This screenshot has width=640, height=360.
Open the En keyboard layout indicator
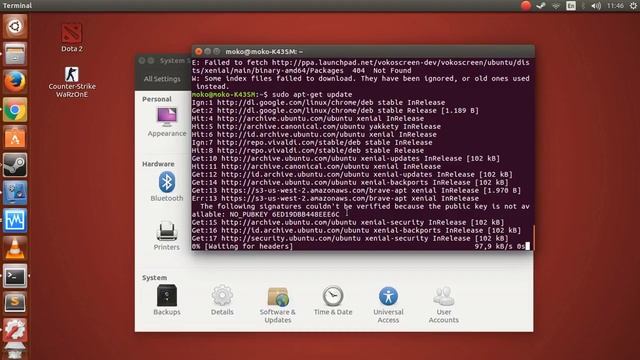pyautogui.click(x=571, y=6)
